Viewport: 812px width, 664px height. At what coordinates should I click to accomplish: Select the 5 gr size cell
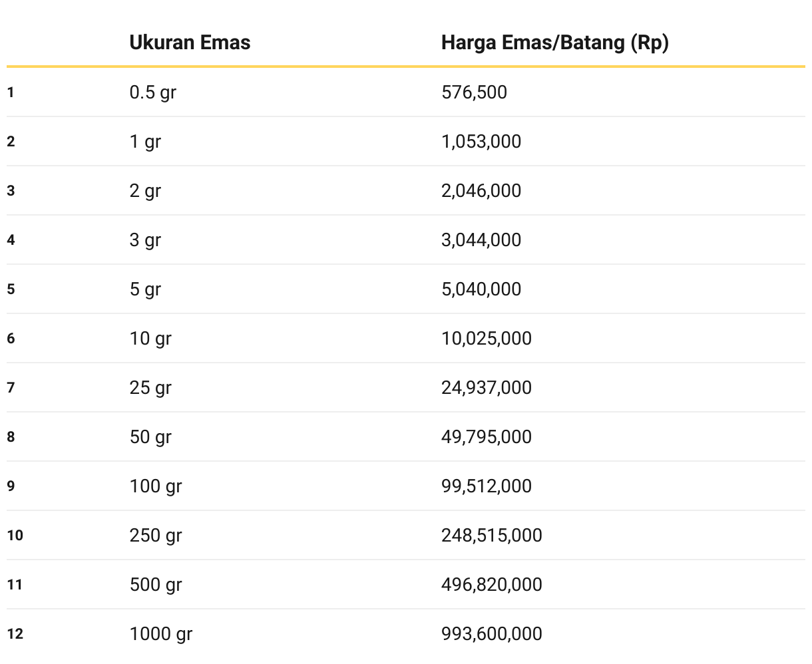145,289
